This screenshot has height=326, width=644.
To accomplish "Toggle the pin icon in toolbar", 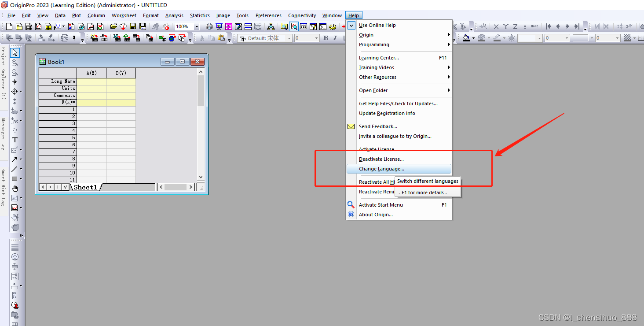I will 74,38.
